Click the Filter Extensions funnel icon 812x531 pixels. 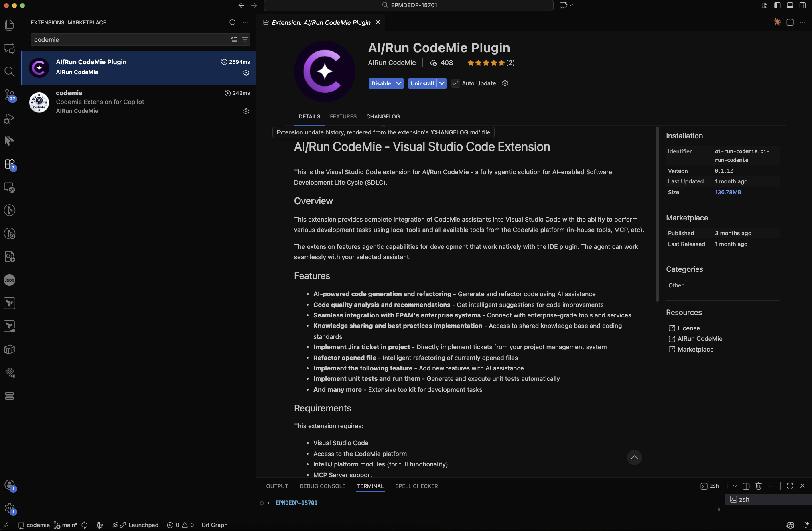click(x=245, y=39)
